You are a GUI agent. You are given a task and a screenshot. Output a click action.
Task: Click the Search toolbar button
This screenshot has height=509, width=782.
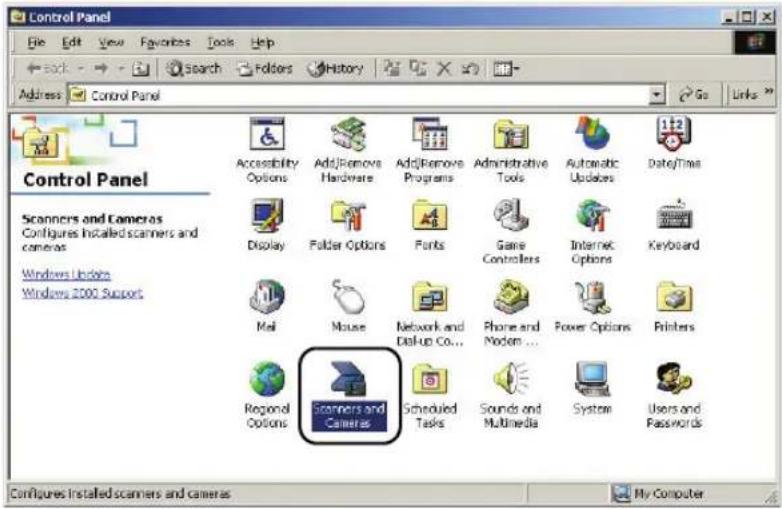coord(194,68)
